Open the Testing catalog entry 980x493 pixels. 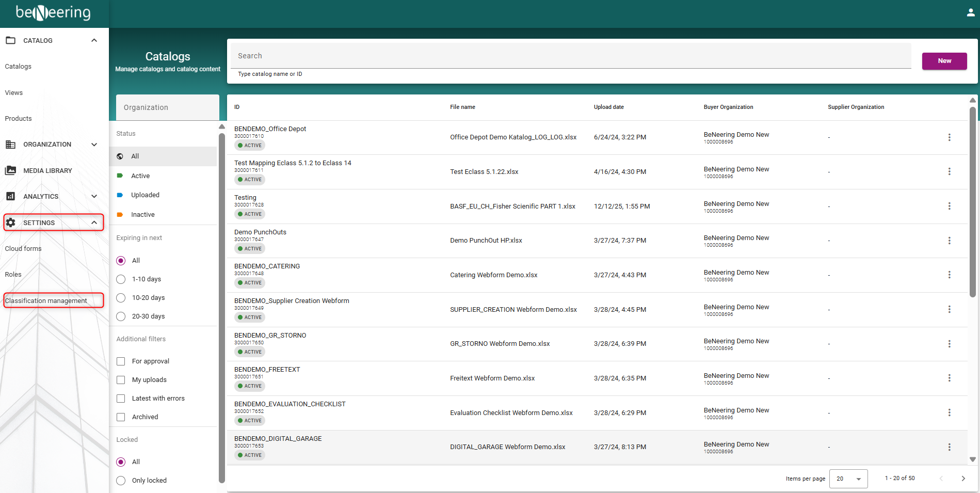click(245, 198)
